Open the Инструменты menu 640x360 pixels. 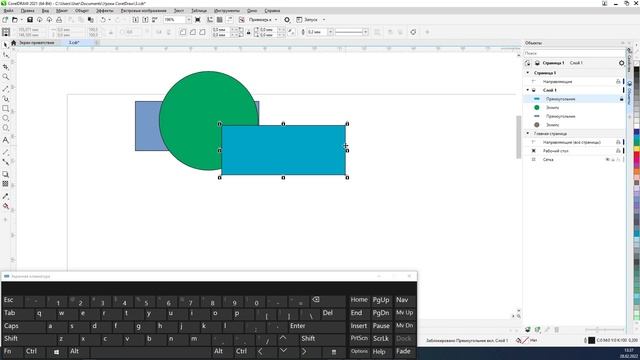point(227,11)
